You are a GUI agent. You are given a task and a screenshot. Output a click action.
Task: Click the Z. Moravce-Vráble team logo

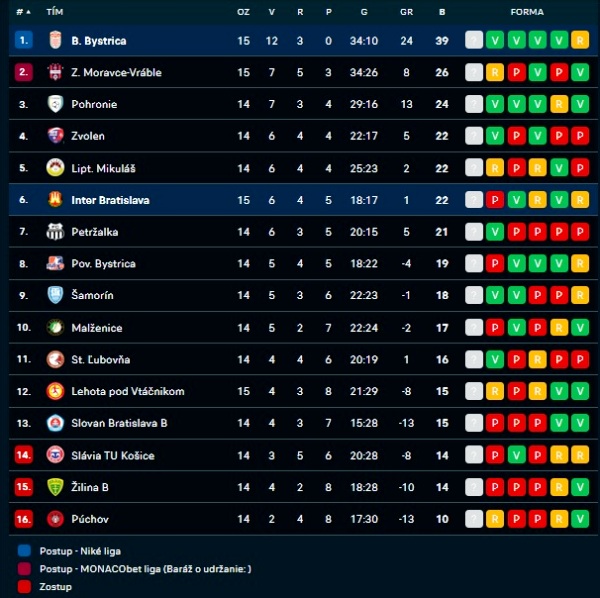tap(55, 73)
